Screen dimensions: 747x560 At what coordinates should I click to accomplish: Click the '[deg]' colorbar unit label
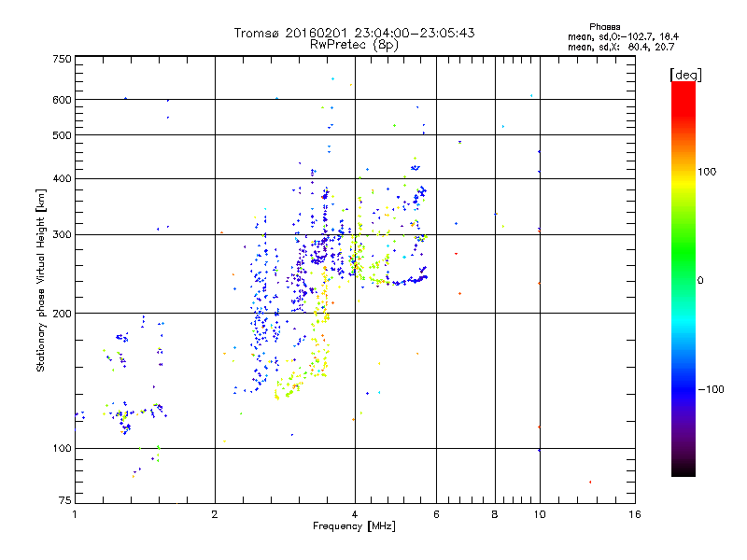pos(685,75)
